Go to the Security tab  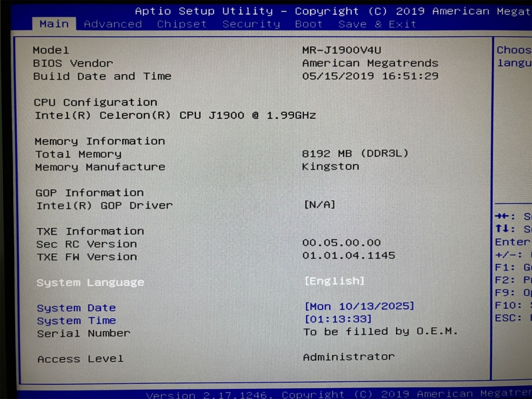point(251,24)
